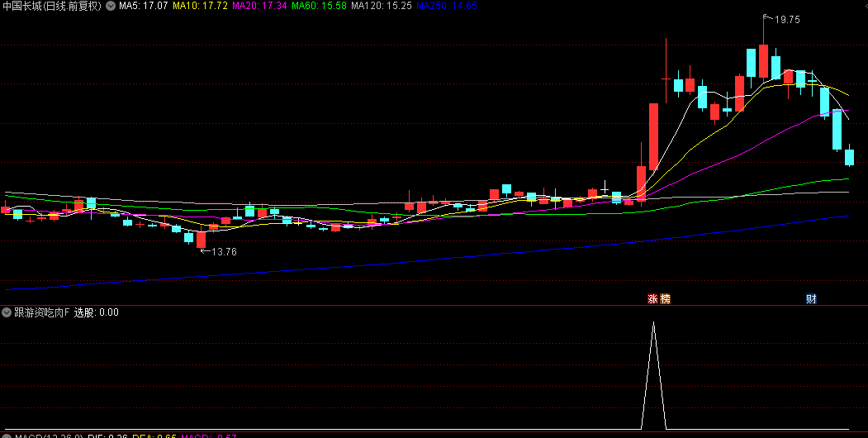
Task: Select the MA120: 15.25 label
Action: pos(382,6)
